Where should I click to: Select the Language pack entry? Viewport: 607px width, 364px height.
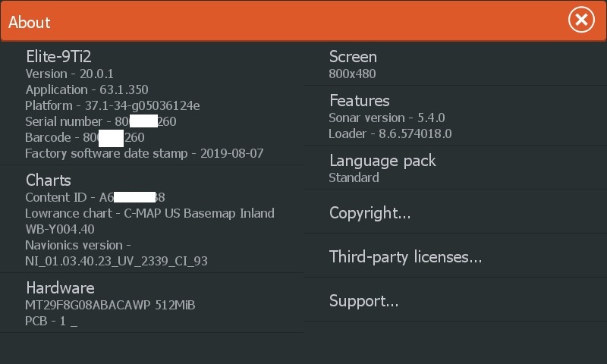(x=382, y=161)
